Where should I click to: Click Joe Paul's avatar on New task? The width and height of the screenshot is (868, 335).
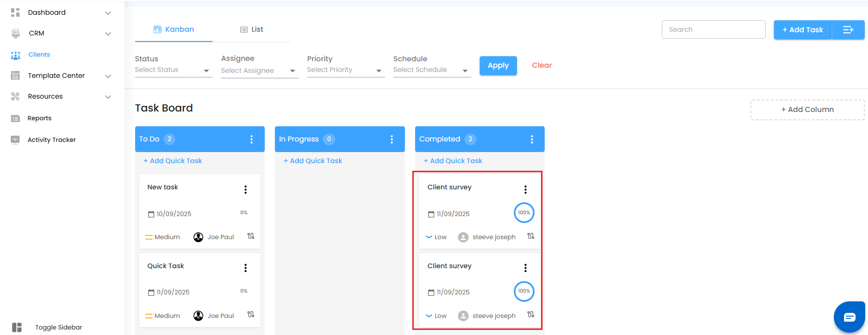point(198,237)
